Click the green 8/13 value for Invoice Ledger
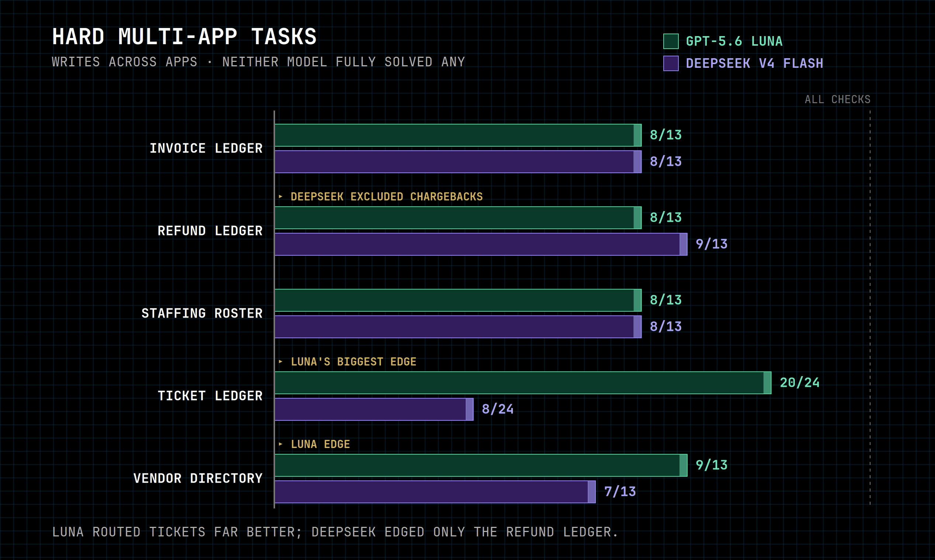The height and width of the screenshot is (560, 935). click(x=666, y=135)
